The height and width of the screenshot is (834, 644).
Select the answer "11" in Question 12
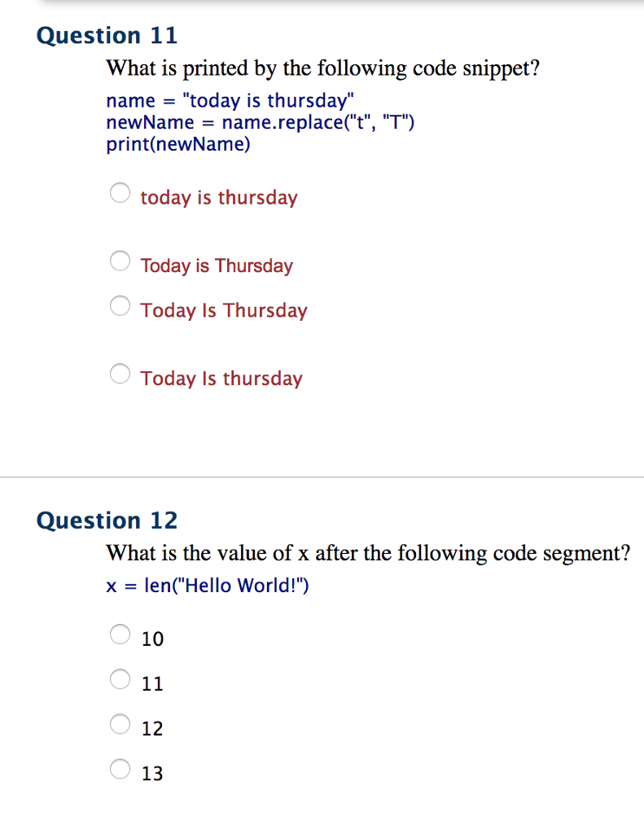[120, 678]
